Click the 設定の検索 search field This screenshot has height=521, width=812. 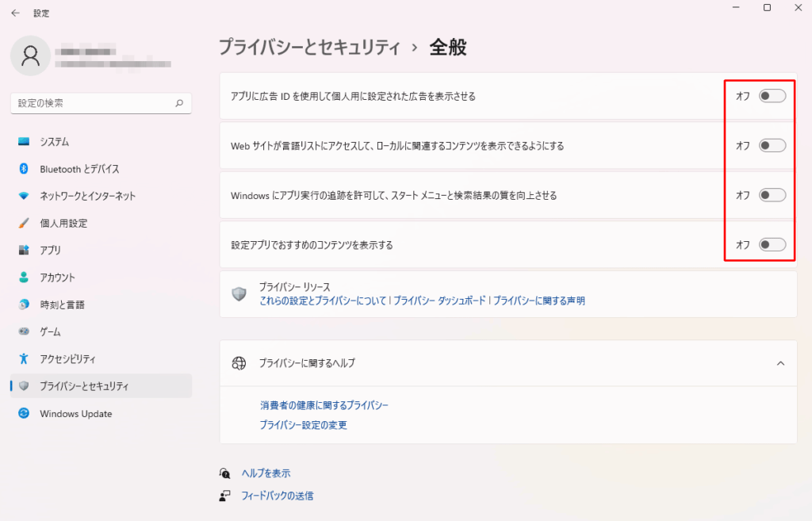click(x=101, y=103)
